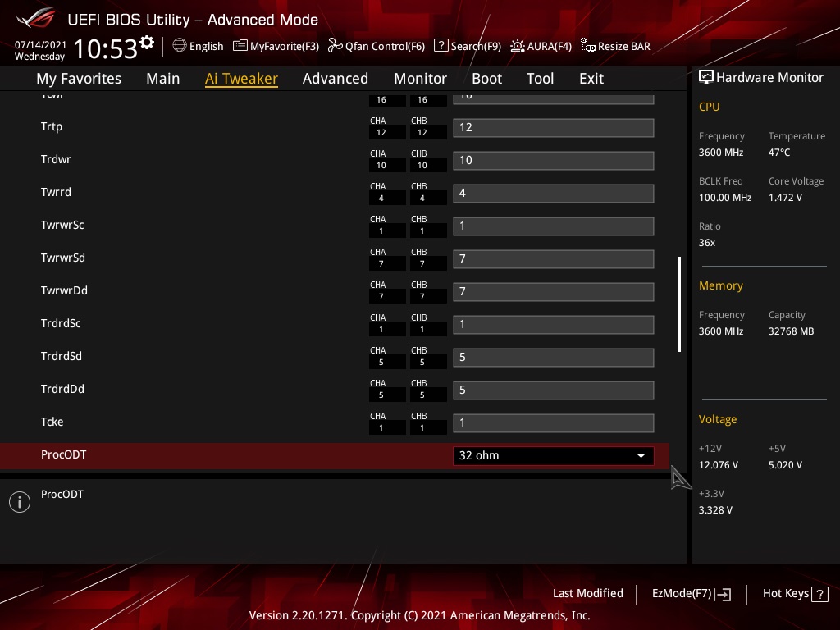Click the Search(F9) question icon
Screen dimensions: 840x630
click(x=441, y=46)
